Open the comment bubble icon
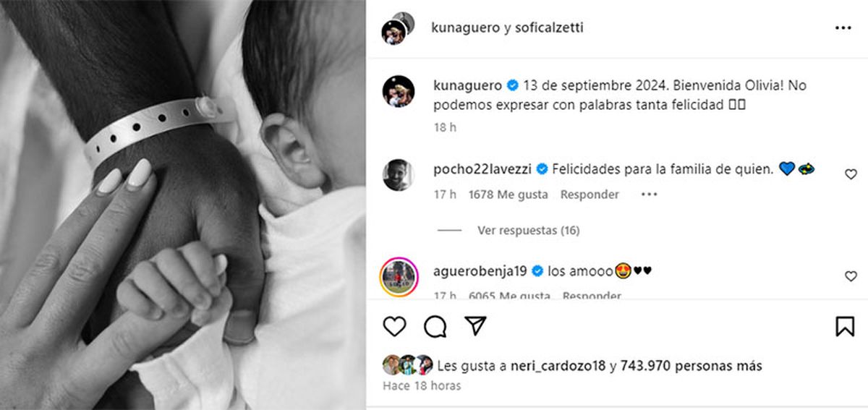The image size is (868, 410). pyautogui.click(x=435, y=327)
